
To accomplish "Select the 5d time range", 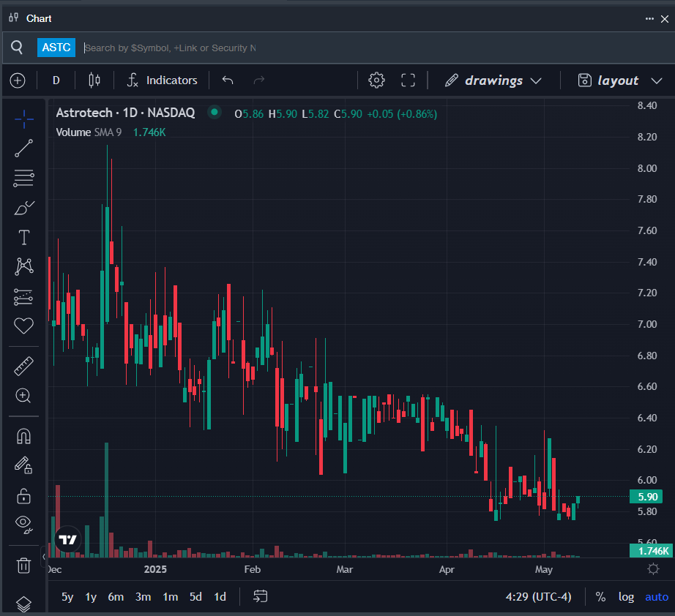I will tap(195, 597).
